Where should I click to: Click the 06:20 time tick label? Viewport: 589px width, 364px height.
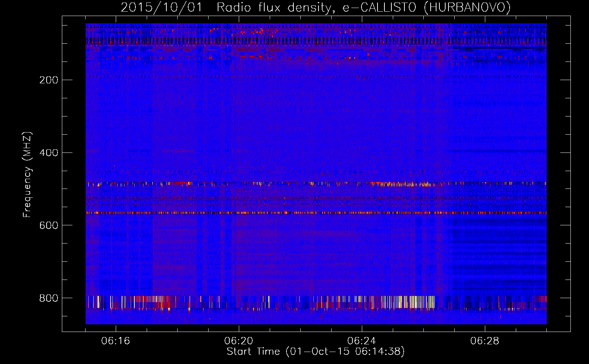point(239,341)
